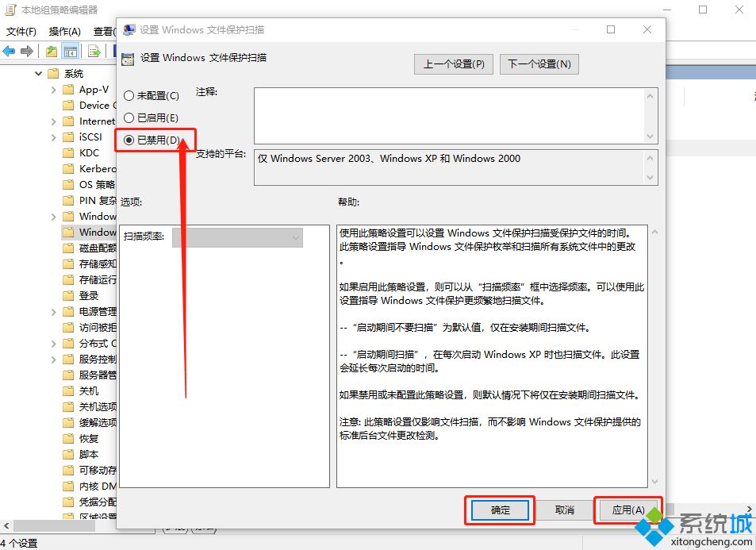Click the App-V folder icon
Image resolution: width=756 pixels, height=550 pixels.
(x=68, y=89)
